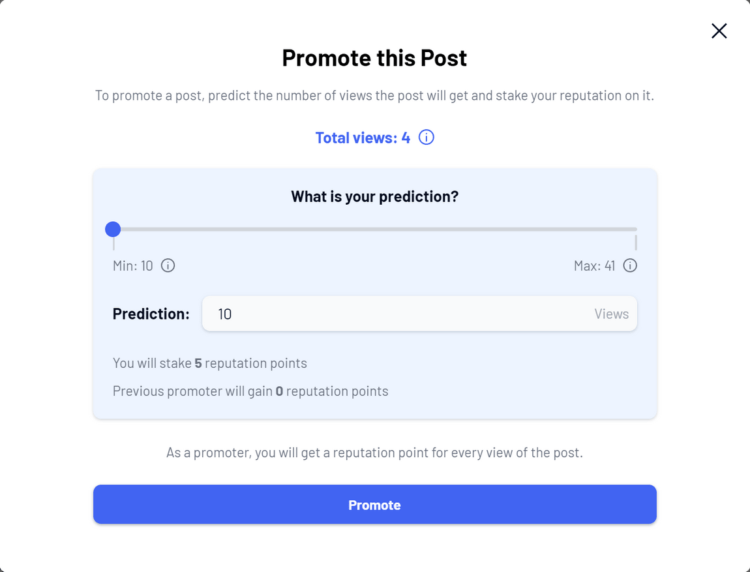This screenshot has width=750, height=572.
Task: Click the "As a promoter" note above Promote
Action: click(374, 453)
